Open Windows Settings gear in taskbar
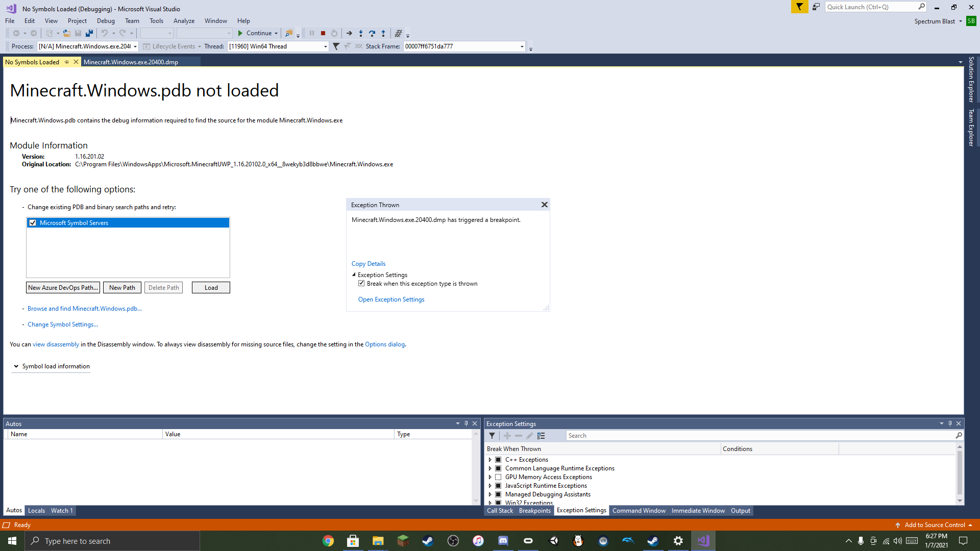 click(678, 541)
